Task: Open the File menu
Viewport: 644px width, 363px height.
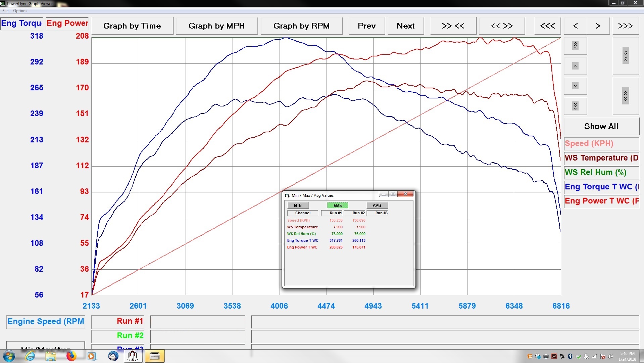Action: (x=5, y=11)
